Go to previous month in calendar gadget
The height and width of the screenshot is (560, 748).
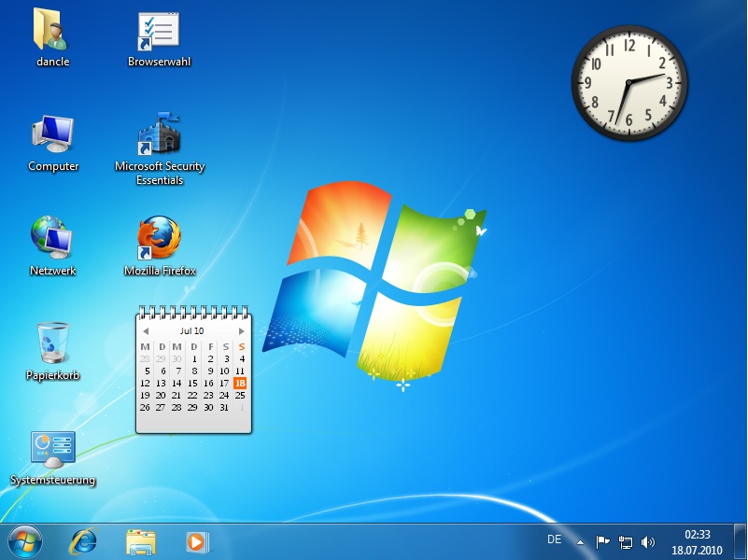(146, 331)
